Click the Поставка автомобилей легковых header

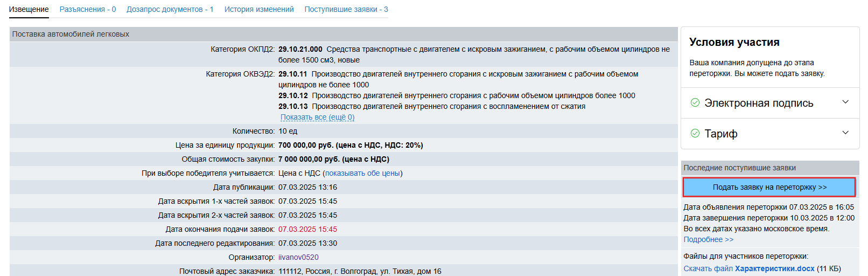point(71,34)
